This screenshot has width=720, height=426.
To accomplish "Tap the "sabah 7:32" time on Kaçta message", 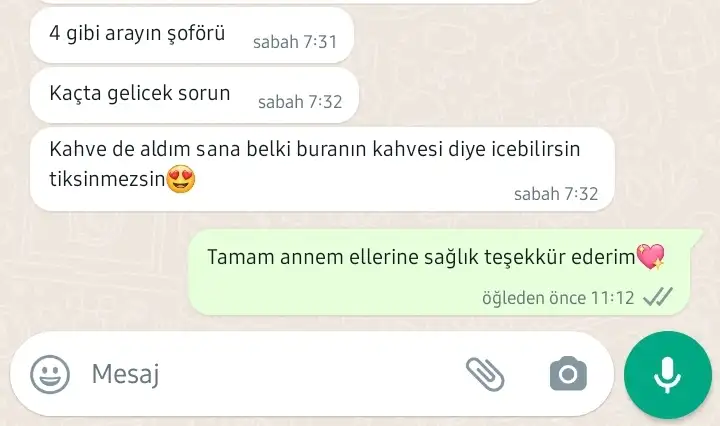I will [x=300, y=102].
